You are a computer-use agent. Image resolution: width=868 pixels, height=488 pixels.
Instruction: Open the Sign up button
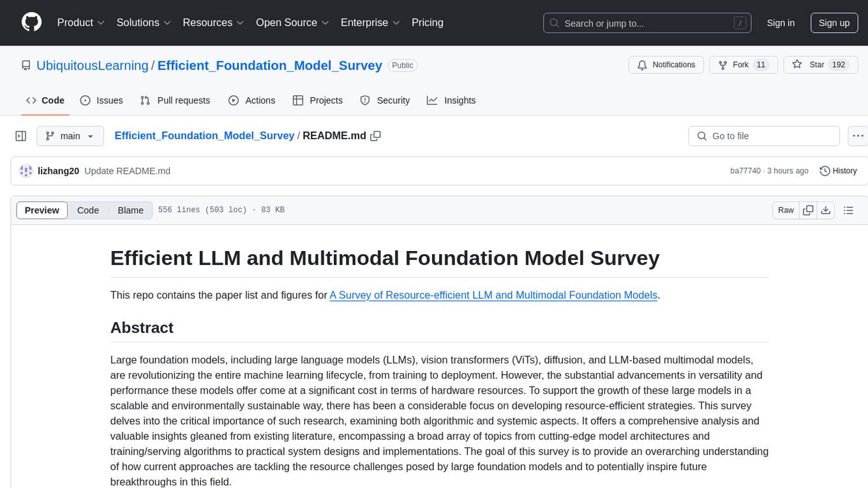(x=834, y=23)
